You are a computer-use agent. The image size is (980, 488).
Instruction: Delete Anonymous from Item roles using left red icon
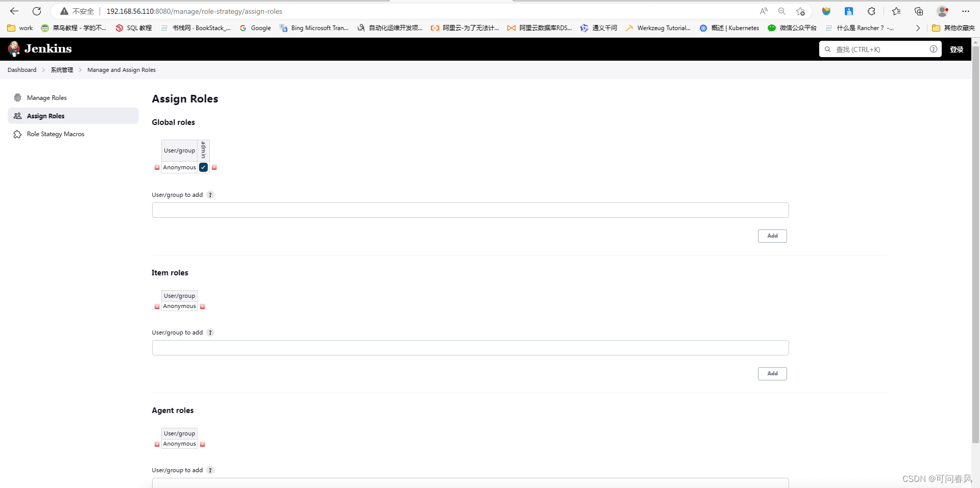[157, 306]
